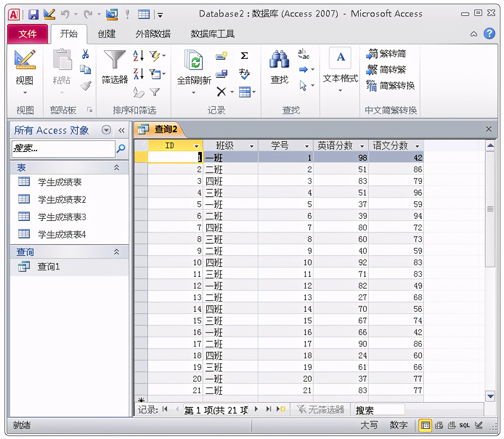
Task: Click the 文本格式 text formatting icon
Action: [340, 58]
